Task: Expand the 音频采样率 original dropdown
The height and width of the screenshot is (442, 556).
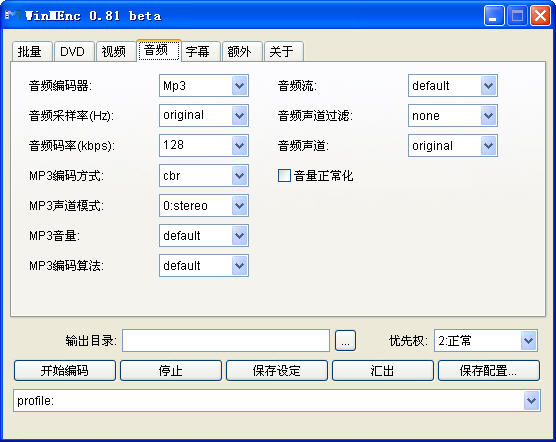Action: pyautogui.click(x=204, y=115)
